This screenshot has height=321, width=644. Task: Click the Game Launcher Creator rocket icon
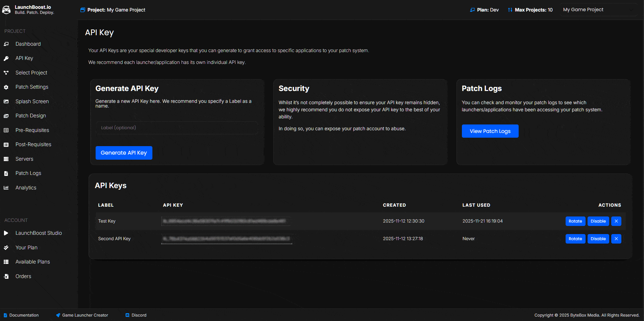pos(58,315)
